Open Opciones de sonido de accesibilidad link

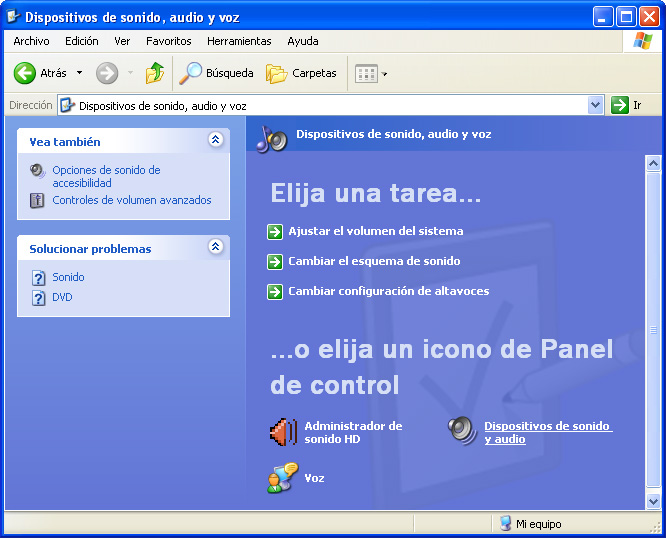[x=106, y=177]
